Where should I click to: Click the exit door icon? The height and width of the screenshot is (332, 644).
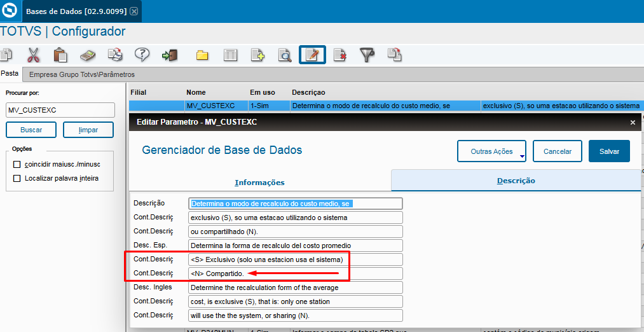(170, 55)
